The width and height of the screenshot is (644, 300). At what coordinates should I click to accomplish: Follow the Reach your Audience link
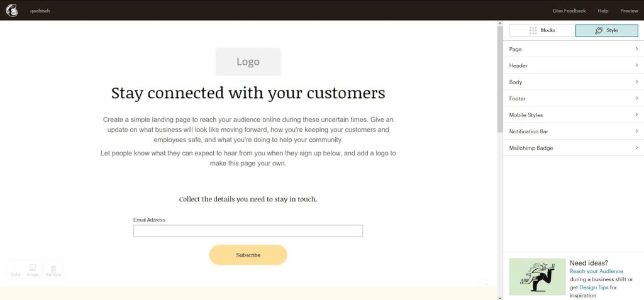pyautogui.click(x=596, y=271)
